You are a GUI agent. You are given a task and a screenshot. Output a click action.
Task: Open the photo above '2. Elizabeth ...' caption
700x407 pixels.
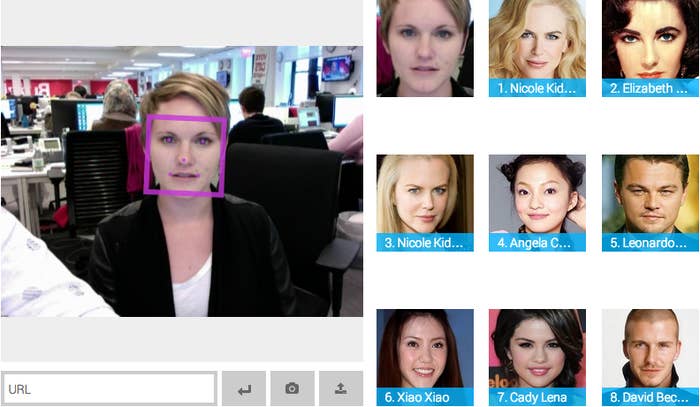[650, 39]
